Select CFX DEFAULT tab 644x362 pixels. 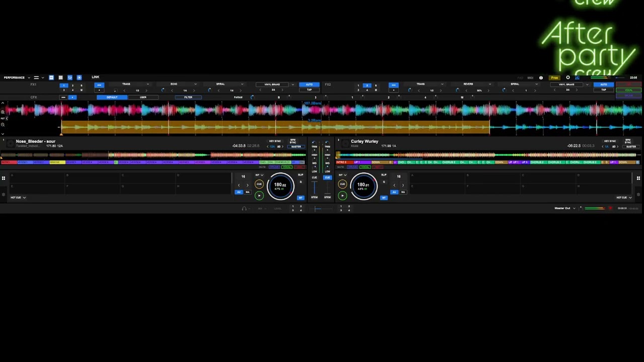point(112,98)
